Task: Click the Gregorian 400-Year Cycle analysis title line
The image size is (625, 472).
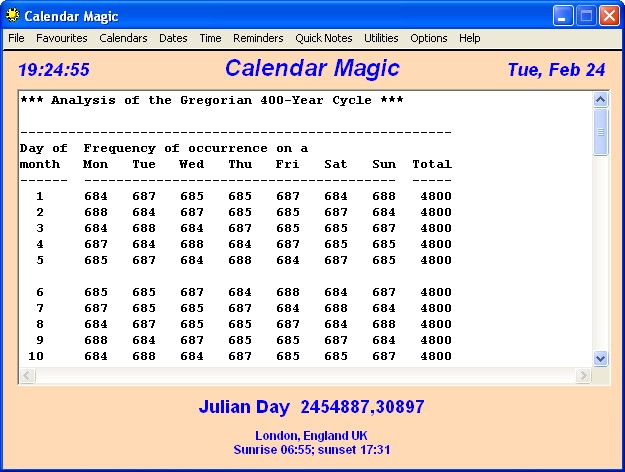Action: [x=212, y=100]
